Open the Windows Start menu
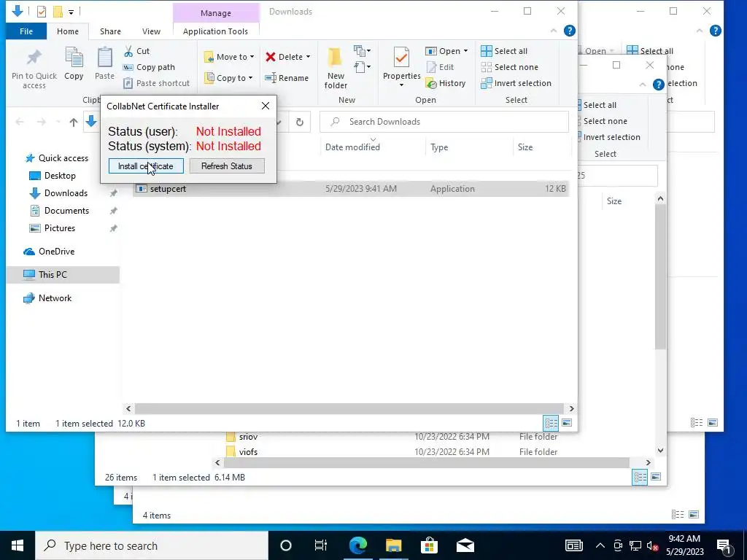This screenshot has height=560, width=747. 18,545
